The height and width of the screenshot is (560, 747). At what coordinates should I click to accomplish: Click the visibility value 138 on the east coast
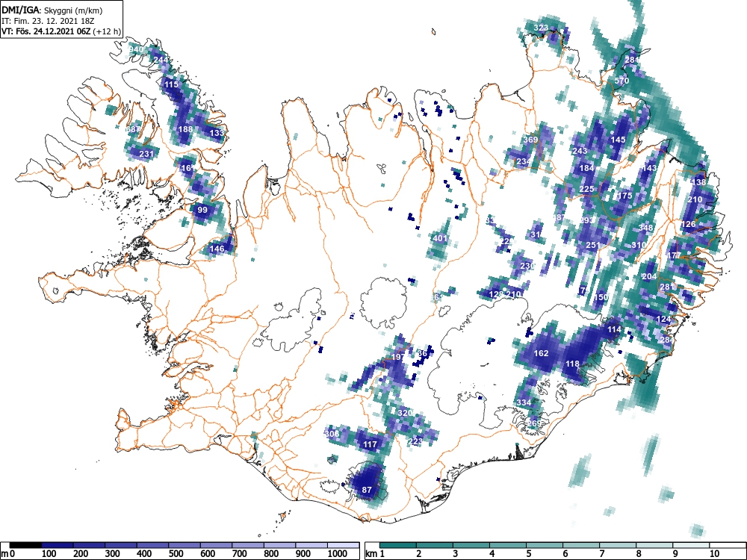point(699,182)
